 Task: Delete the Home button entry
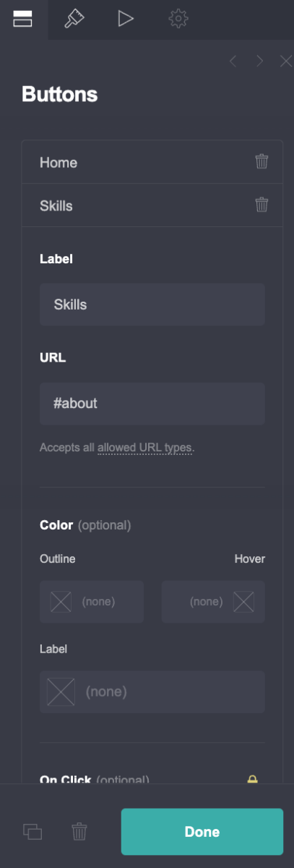point(261,161)
